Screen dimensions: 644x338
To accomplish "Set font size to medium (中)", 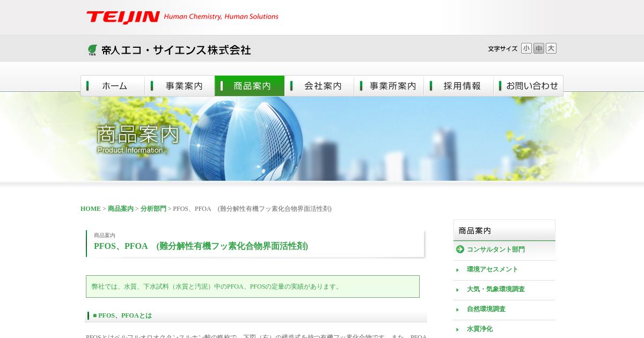I will 539,48.
